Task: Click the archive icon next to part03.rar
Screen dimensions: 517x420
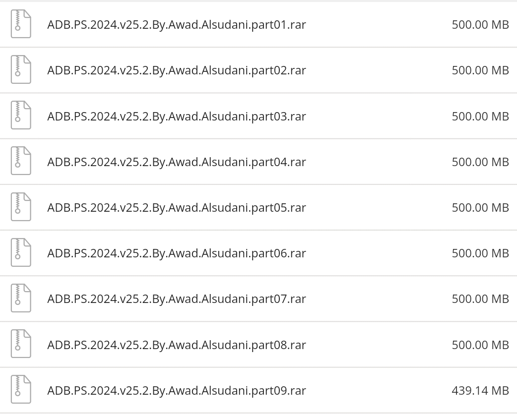Action: point(21,116)
